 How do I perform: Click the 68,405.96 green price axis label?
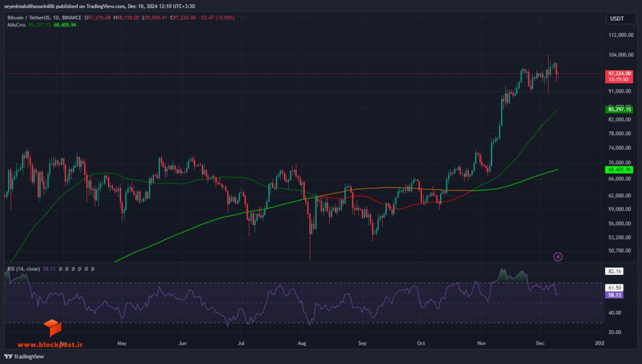(x=619, y=169)
